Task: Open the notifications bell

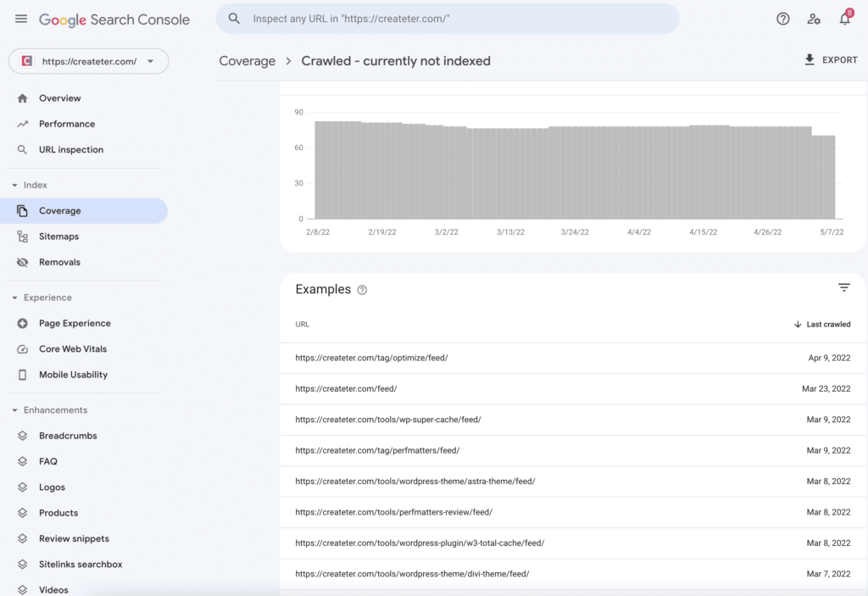Action: [x=845, y=19]
